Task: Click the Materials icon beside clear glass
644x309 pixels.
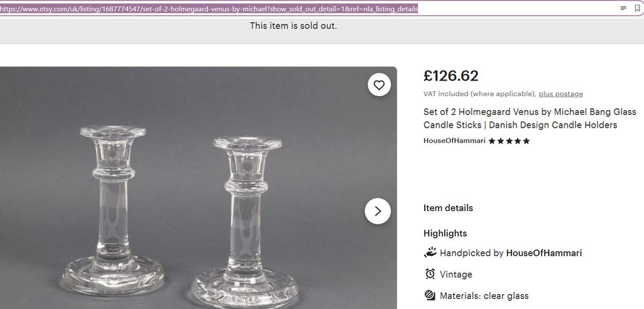Action: click(430, 296)
